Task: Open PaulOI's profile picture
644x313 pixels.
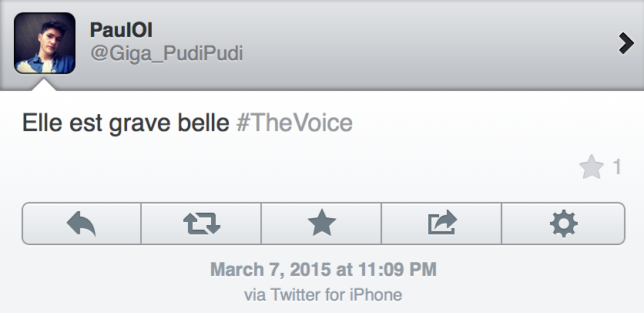Action: tap(45, 43)
